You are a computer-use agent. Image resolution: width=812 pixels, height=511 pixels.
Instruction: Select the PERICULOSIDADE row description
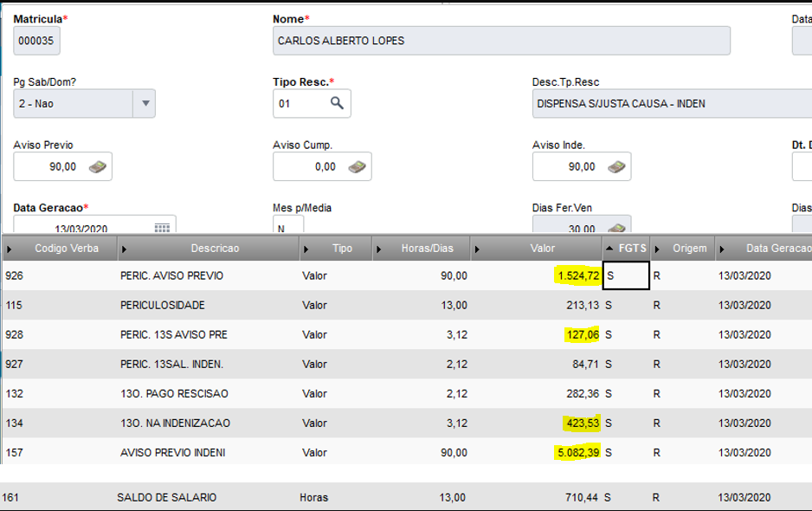[x=163, y=305]
